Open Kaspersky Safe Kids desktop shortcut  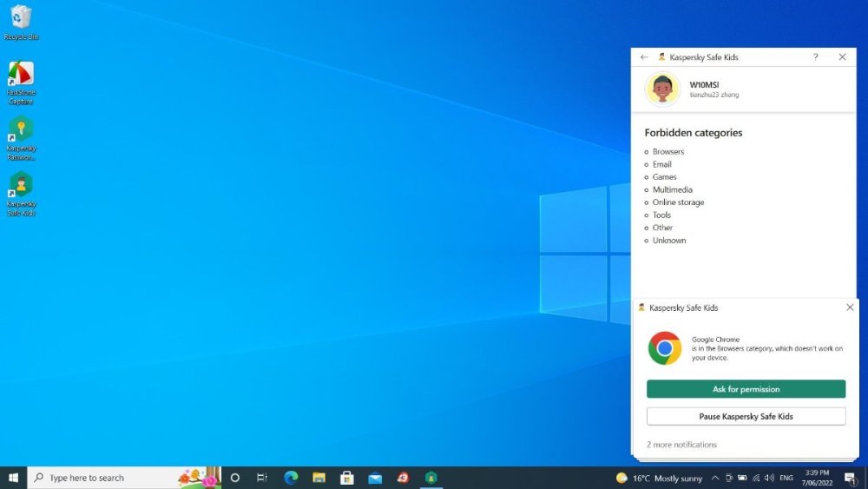[x=21, y=194]
